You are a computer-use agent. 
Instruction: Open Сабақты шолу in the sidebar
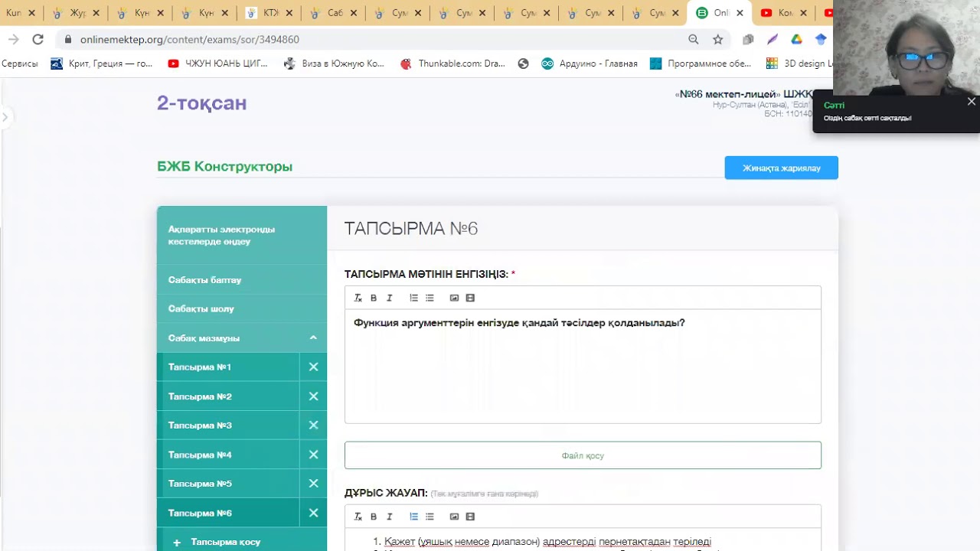(x=242, y=309)
